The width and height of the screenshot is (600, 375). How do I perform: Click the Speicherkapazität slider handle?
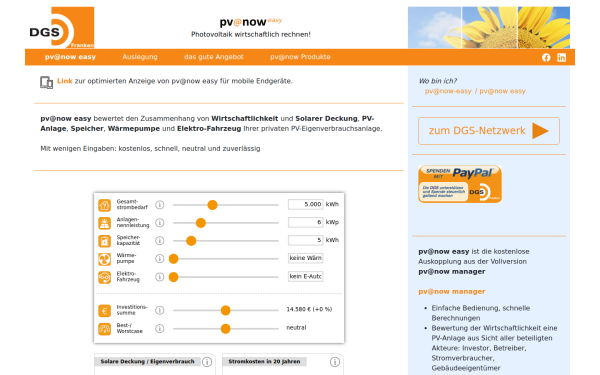coord(191,241)
